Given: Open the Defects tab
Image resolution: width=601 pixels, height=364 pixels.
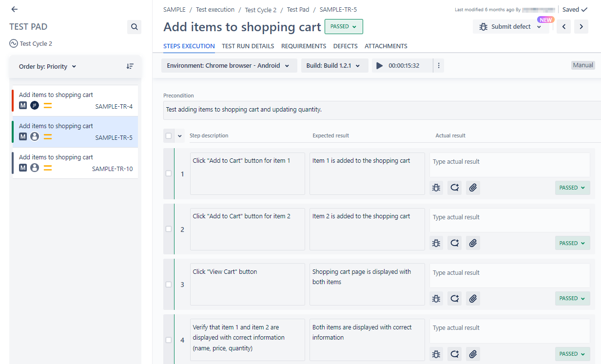Looking at the screenshot, I should point(345,46).
